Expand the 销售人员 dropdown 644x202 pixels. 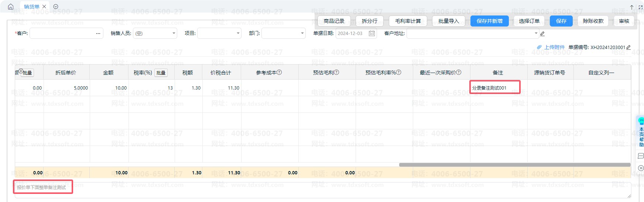[174, 34]
